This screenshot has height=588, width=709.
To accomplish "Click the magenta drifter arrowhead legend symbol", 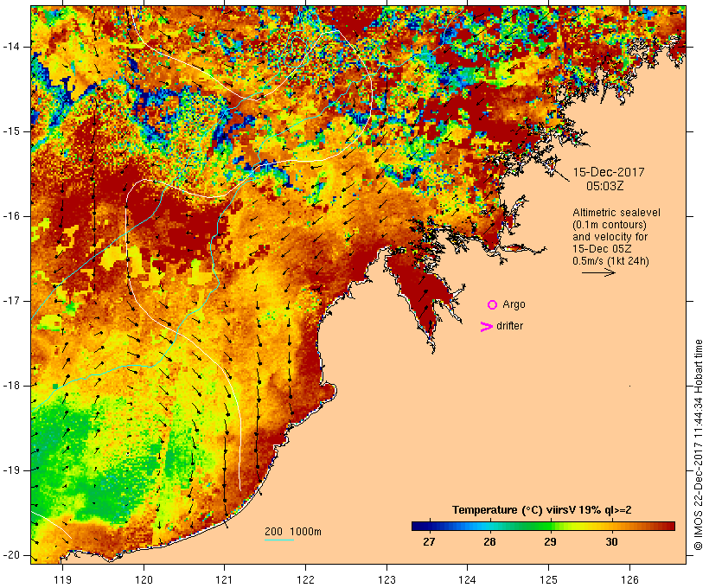I will 487,327.
